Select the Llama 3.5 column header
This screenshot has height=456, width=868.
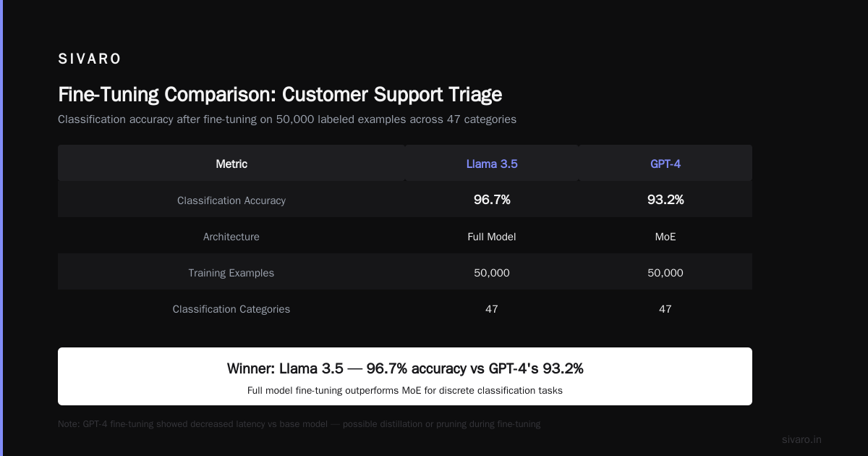click(x=492, y=164)
